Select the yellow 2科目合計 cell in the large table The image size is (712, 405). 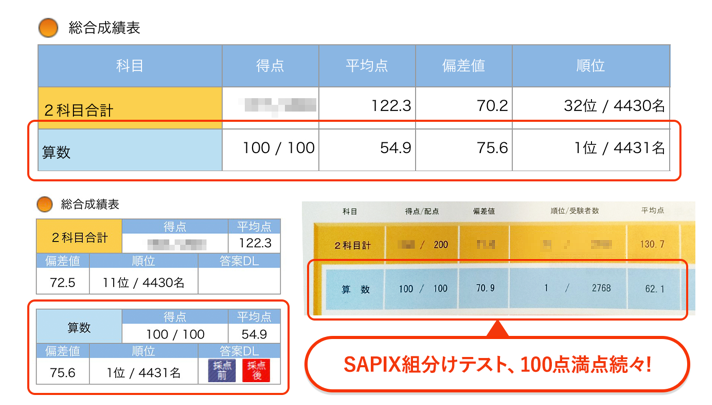[130, 109]
